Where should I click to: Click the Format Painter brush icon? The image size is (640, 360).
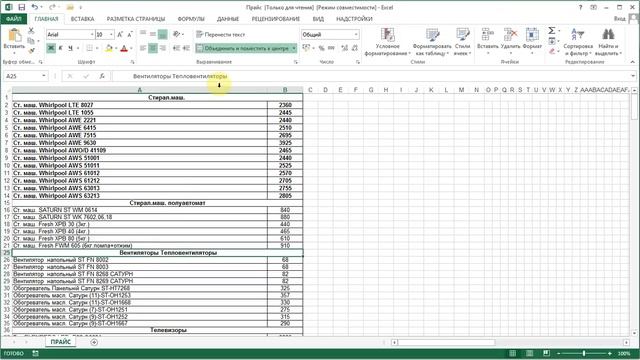[x=31, y=51]
